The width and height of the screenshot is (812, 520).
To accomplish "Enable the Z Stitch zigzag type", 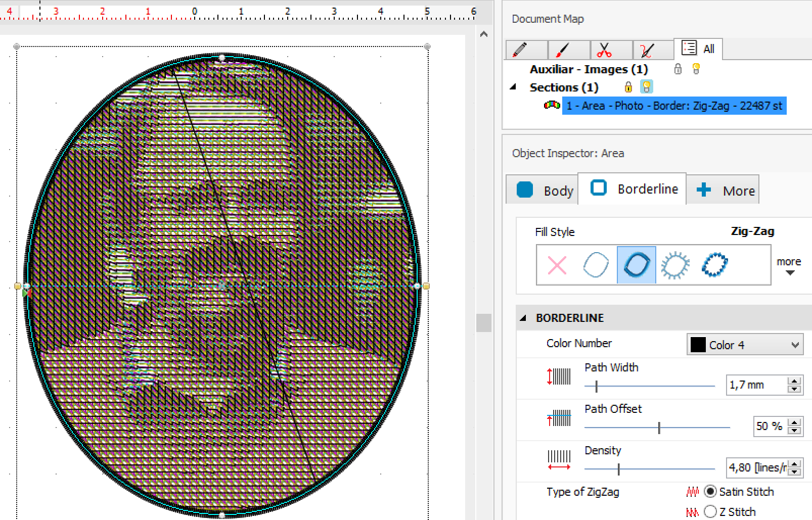I will tap(710, 512).
